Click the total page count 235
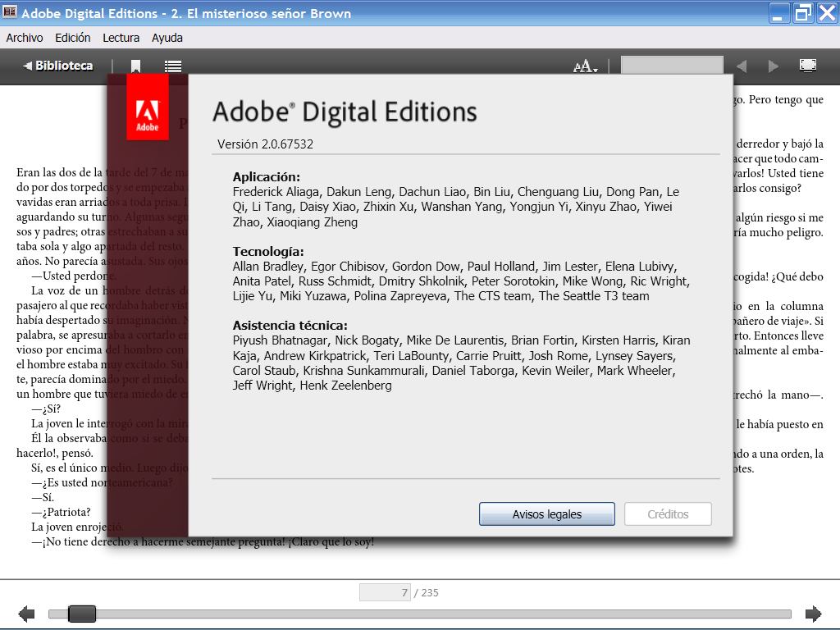This screenshot has height=630, width=840. pos(430,593)
